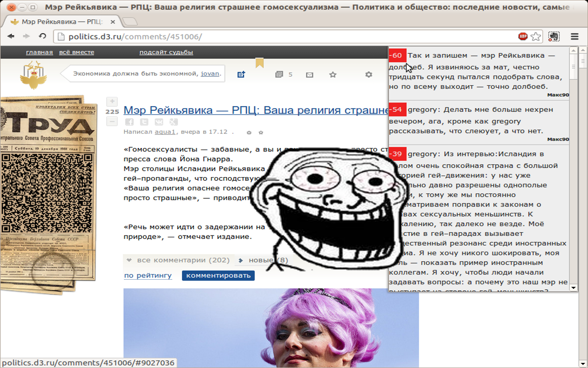588x368 pixels.
Task: Click the browser forward arrow
Action: (26, 36)
